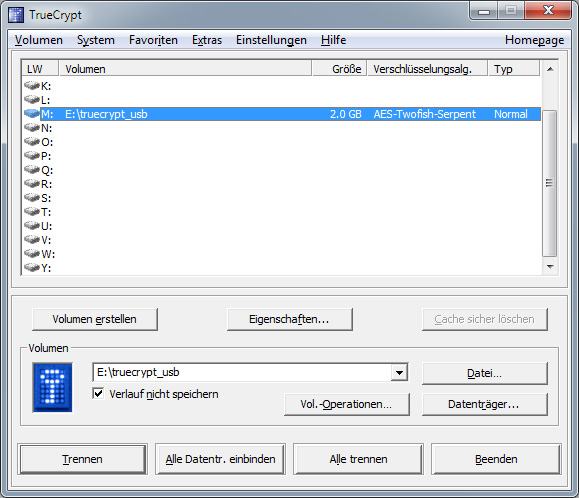Click the scrollbar down arrow
Viewport: 579px width, 498px height.
click(550, 267)
